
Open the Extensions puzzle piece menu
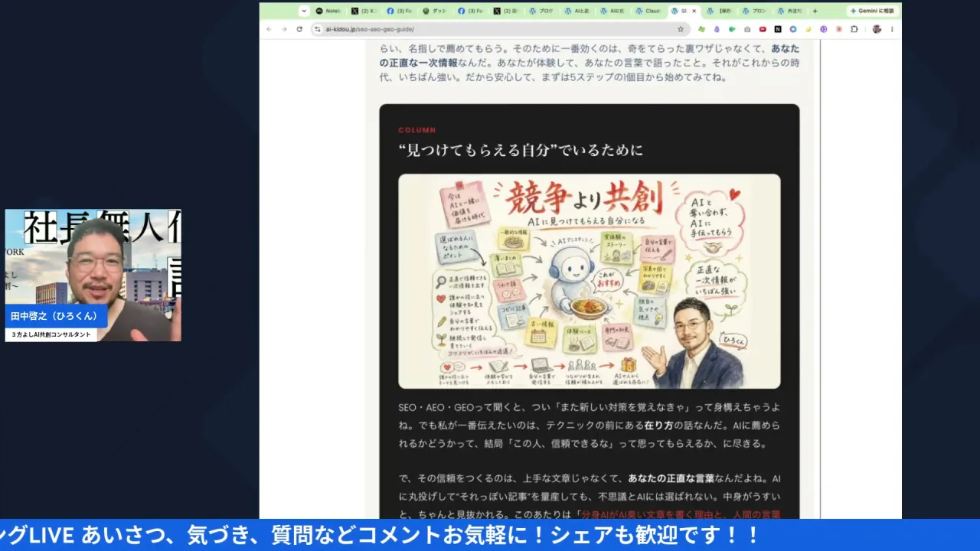click(x=854, y=29)
